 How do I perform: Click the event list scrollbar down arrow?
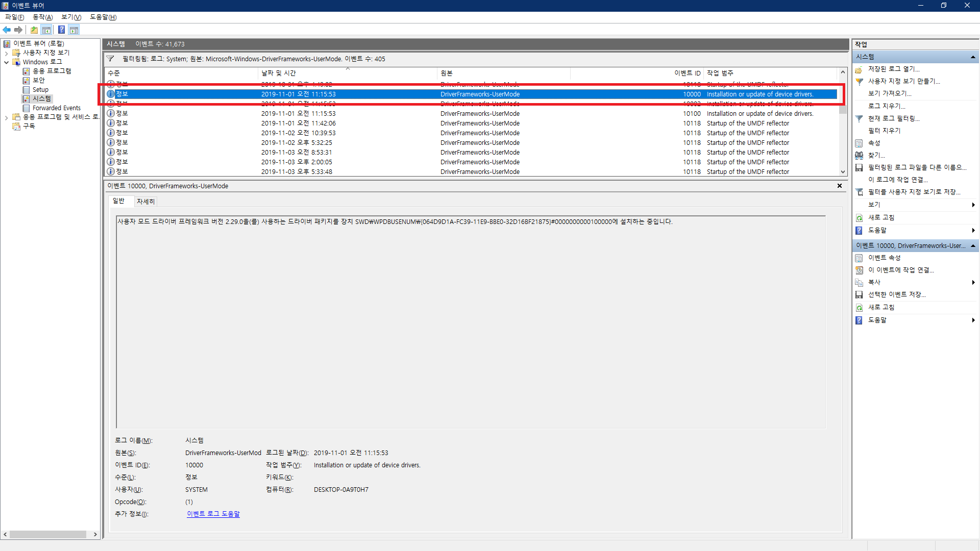tap(843, 172)
